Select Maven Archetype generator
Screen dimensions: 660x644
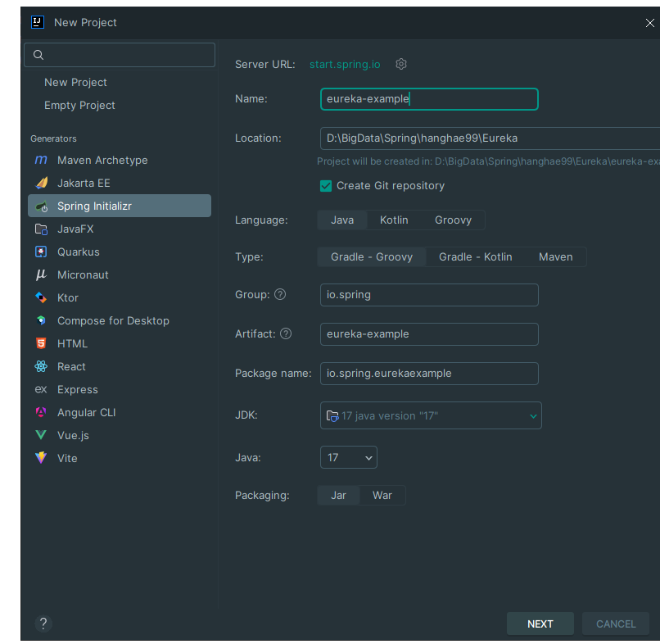click(102, 160)
